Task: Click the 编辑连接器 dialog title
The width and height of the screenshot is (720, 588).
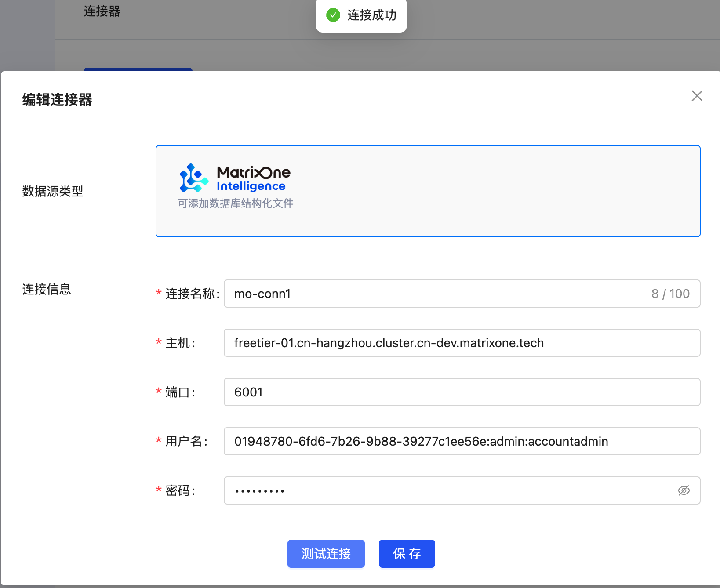Action: click(56, 100)
